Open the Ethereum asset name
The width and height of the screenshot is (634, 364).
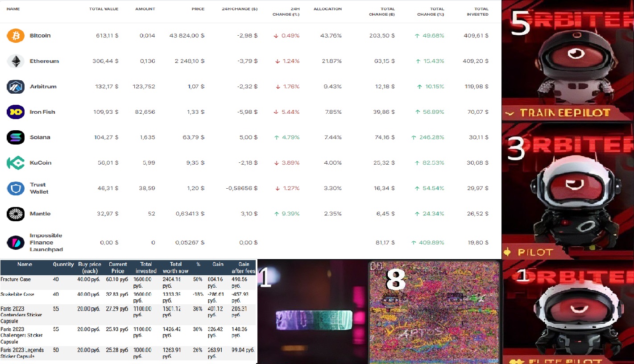point(44,61)
